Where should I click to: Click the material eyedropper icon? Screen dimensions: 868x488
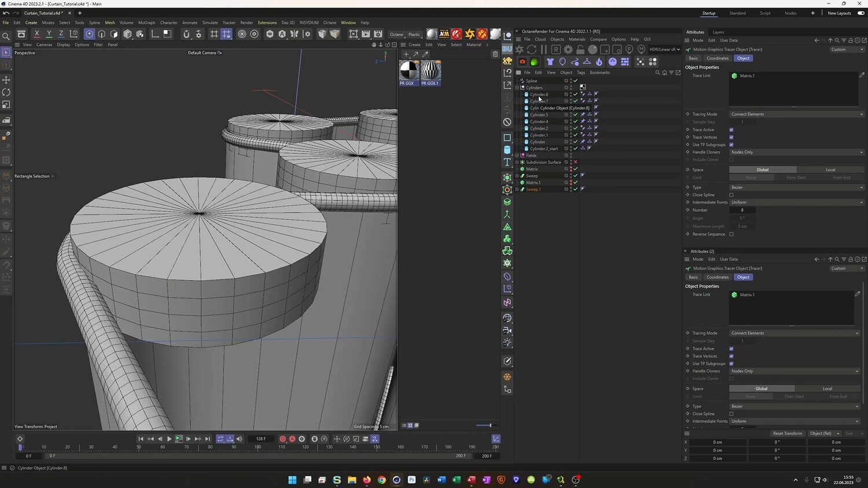coord(425,54)
